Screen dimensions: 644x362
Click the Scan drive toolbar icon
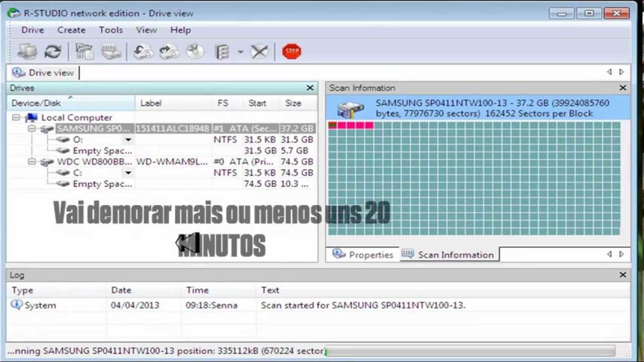coord(111,51)
